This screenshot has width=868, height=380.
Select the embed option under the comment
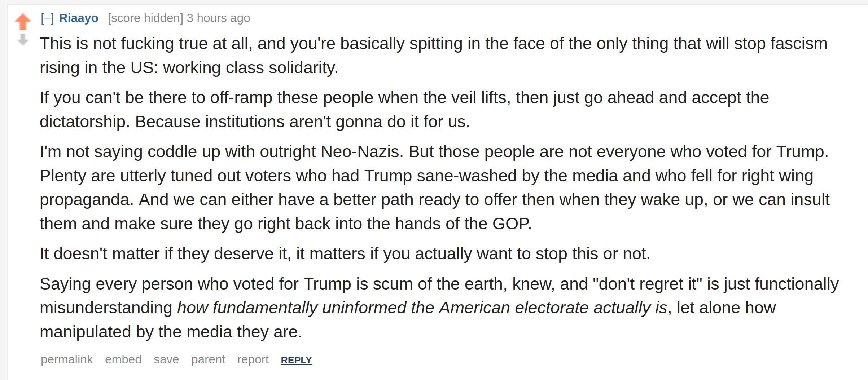coord(123,359)
